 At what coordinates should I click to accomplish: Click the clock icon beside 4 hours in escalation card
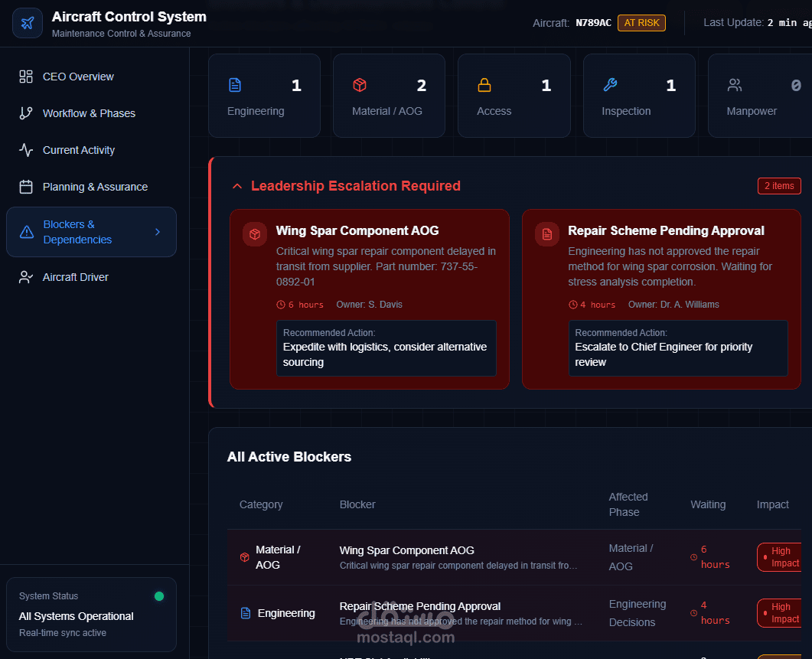pos(572,305)
